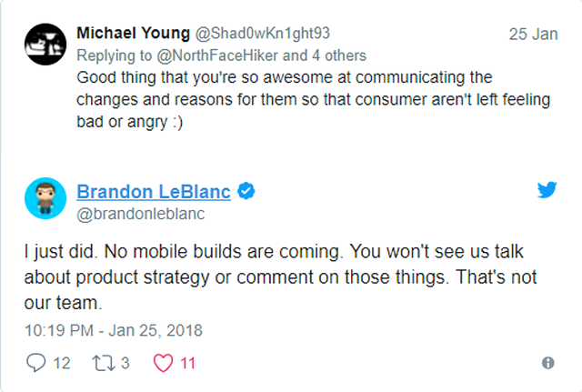The width and height of the screenshot is (582, 392).
Task: Click the reply count number 12
Action: (x=62, y=363)
